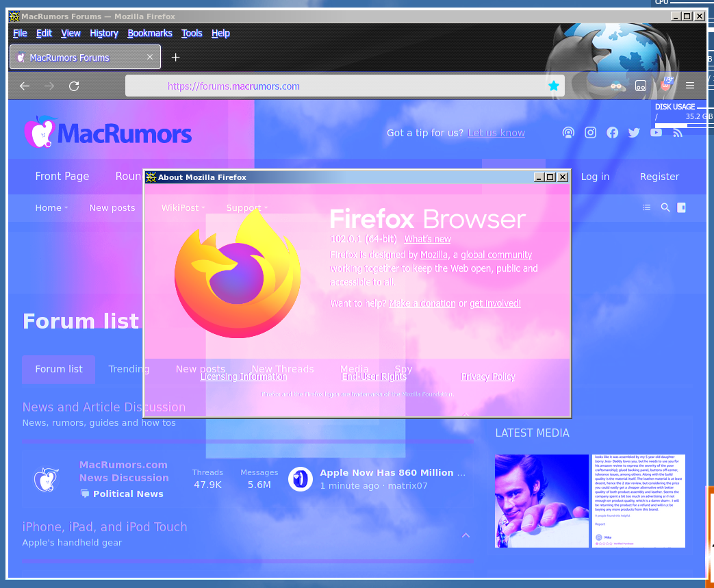
Task: Click the matrix07 username
Action: tap(407, 486)
